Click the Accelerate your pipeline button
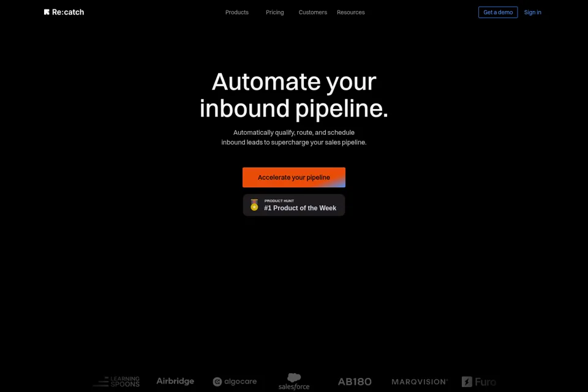This screenshot has width=588, height=392. tap(293, 177)
